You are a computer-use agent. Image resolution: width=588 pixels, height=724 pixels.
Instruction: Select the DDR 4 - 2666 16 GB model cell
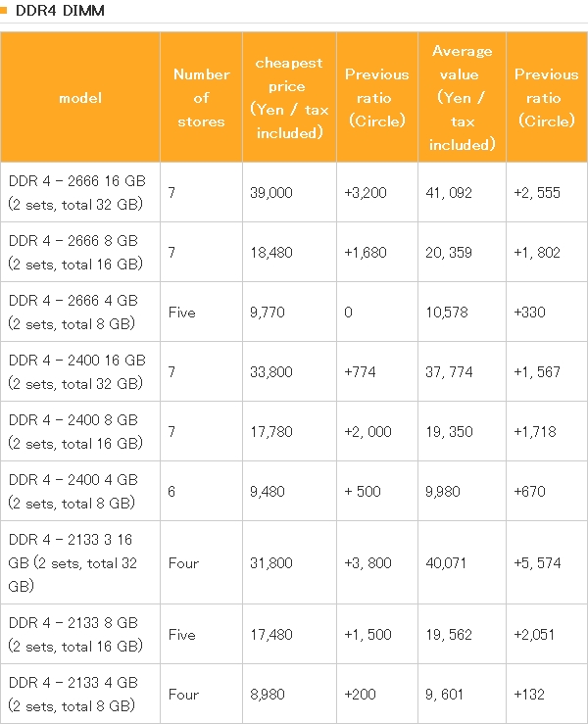(80, 192)
